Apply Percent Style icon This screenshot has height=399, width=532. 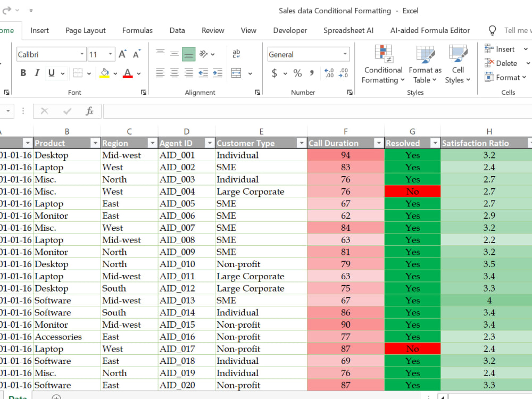(x=297, y=73)
